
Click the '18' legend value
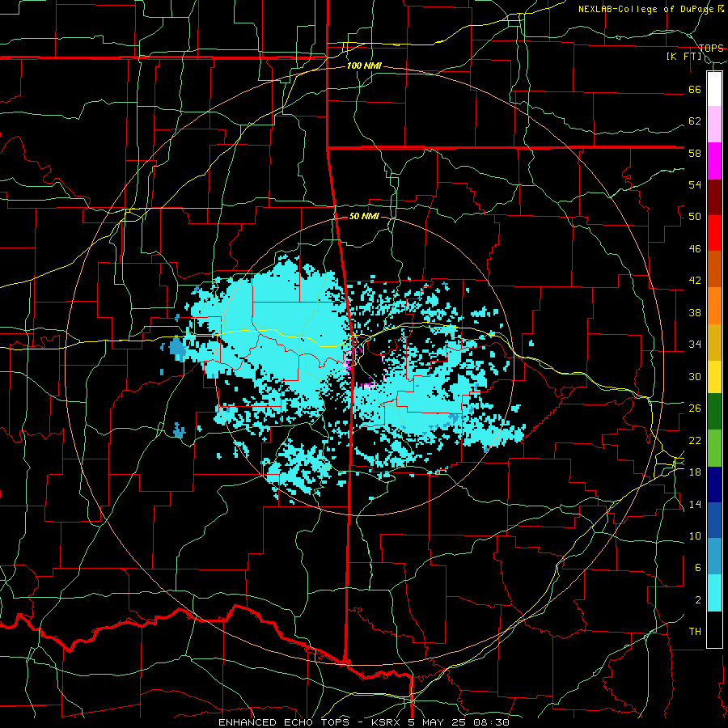pyautogui.click(x=695, y=472)
